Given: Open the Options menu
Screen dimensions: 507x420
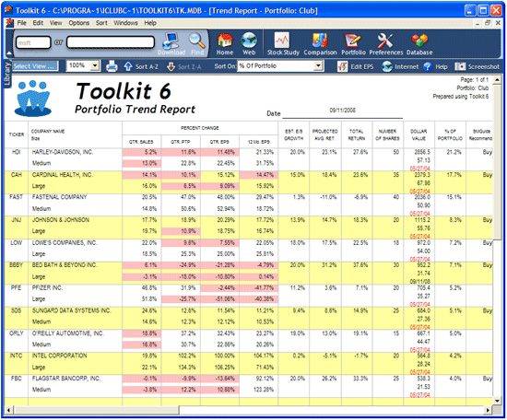Looking at the screenshot, I should (x=79, y=23).
